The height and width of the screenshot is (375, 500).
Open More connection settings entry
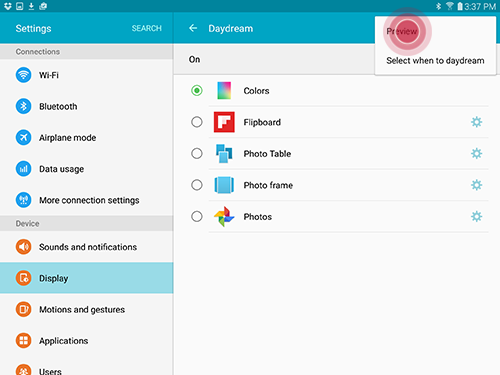tap(87, 200)
